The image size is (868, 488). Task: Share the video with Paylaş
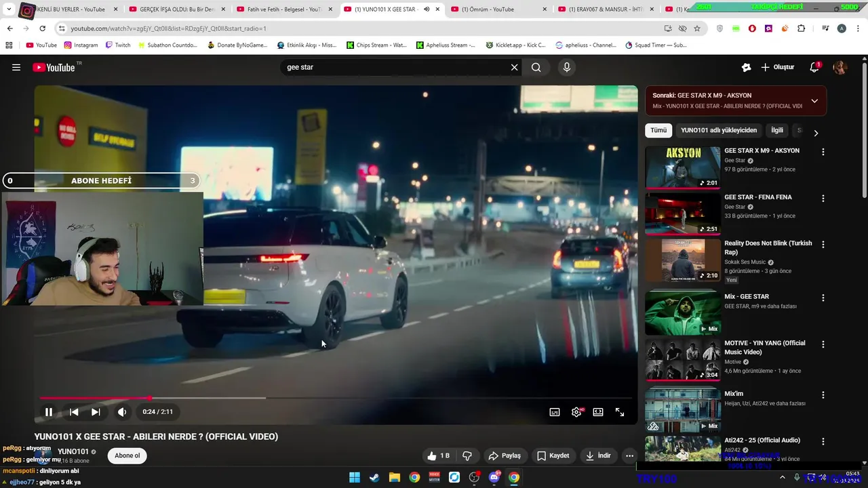pyautogui.click(x=505, y=455)
